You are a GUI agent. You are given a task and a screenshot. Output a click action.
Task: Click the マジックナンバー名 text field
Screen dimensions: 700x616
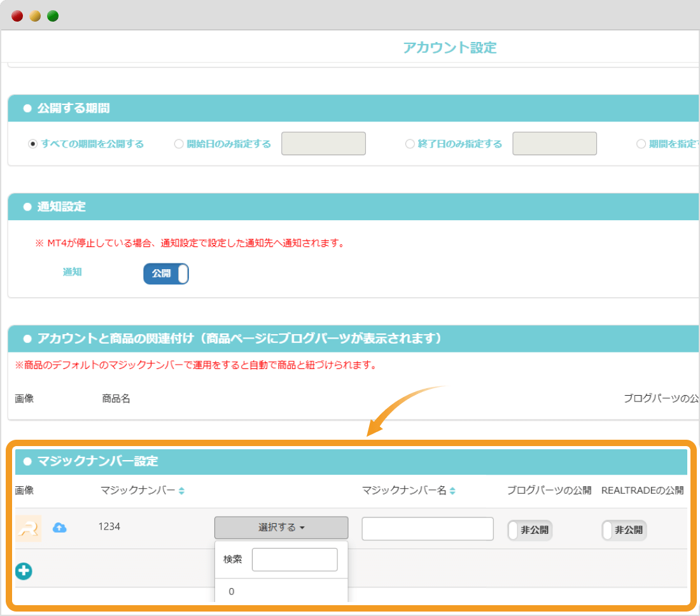(427, 528)
